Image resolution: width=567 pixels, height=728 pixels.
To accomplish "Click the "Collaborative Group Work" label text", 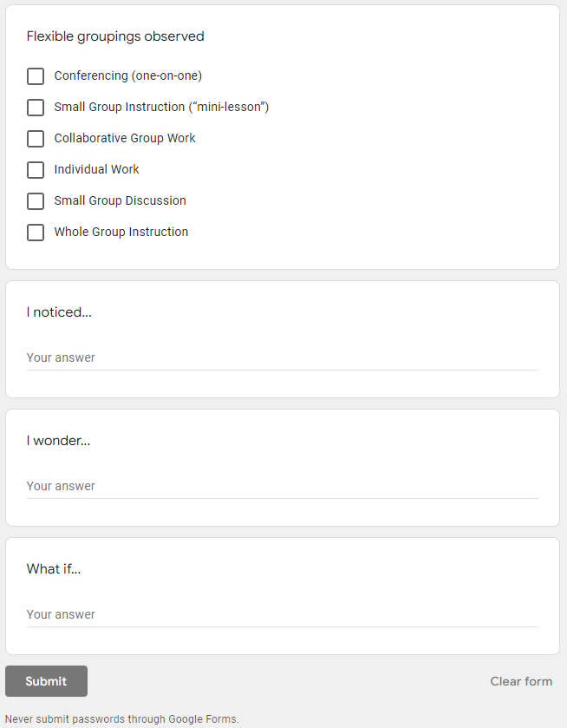I will pos(125,138).
